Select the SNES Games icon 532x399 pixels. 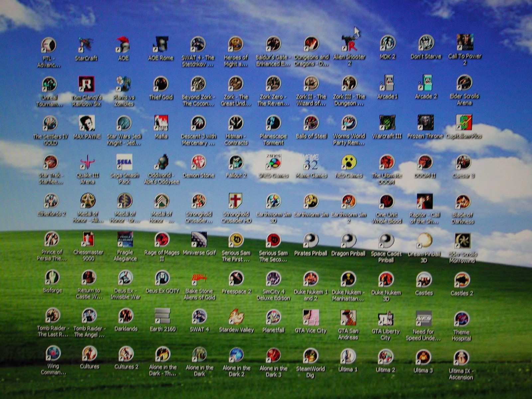[273, 162]
